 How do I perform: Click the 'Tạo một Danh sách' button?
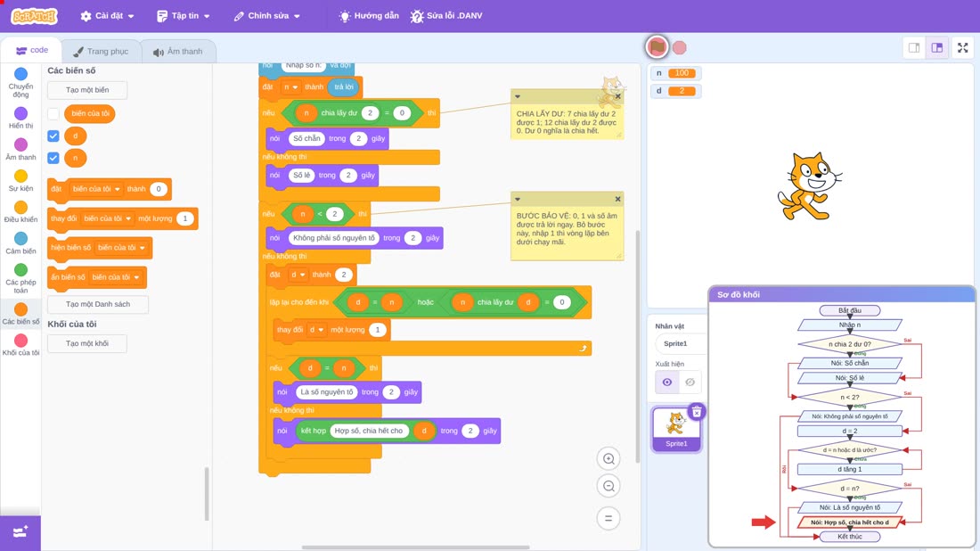coord(98,304)
